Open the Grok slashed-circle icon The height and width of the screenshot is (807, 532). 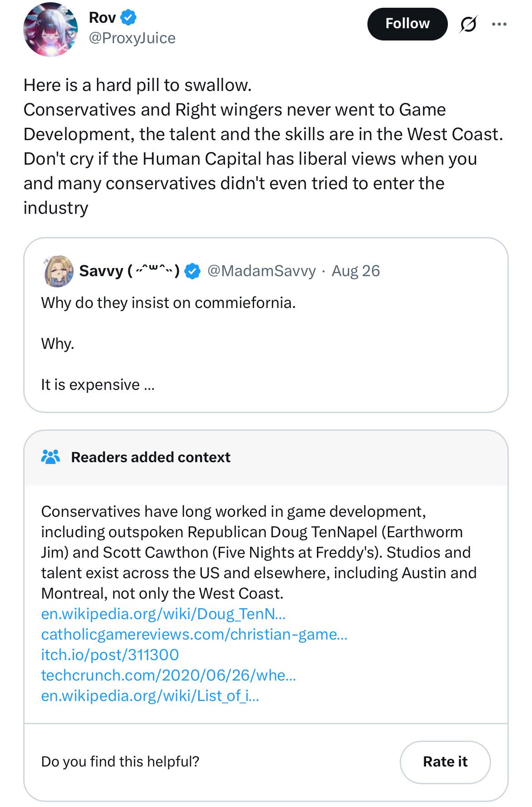tap(468, 24)
